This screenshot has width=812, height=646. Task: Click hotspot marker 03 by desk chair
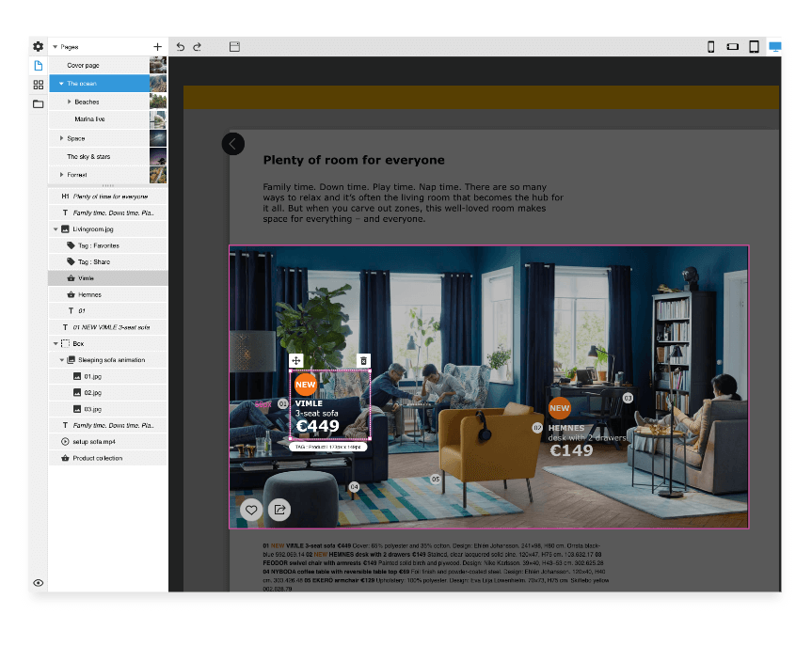628,398
